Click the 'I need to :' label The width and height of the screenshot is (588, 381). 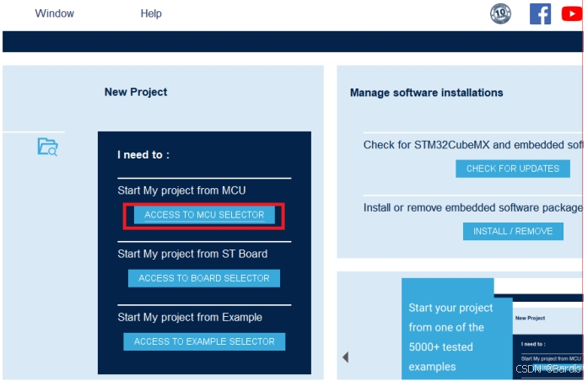(x=143, y=155)
